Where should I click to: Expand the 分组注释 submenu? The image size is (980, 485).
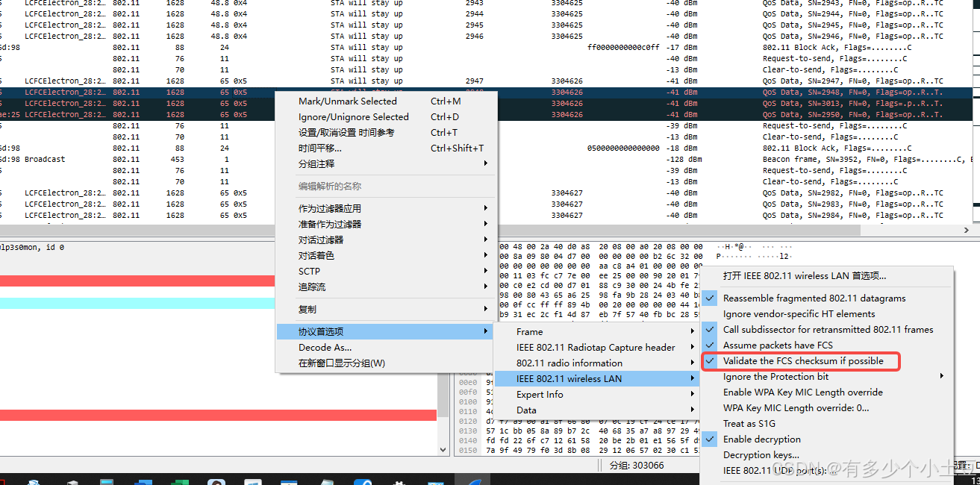(x=386, y=164)
